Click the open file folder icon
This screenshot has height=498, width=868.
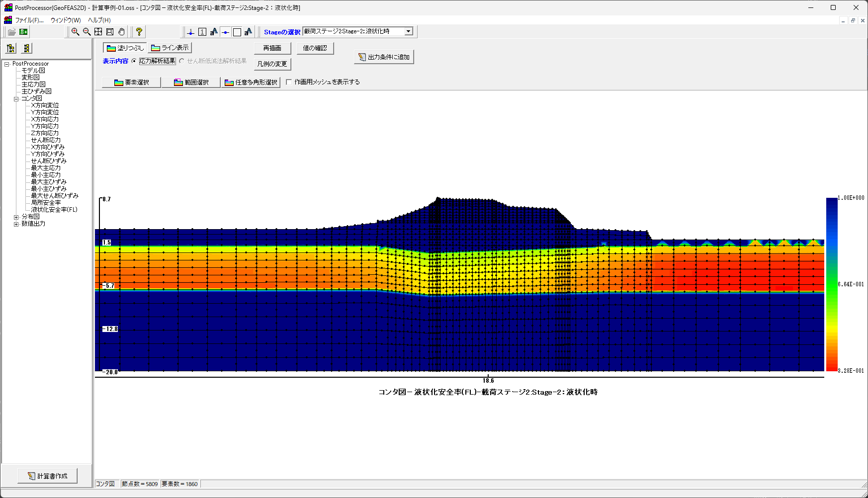[x=11, y=32]
